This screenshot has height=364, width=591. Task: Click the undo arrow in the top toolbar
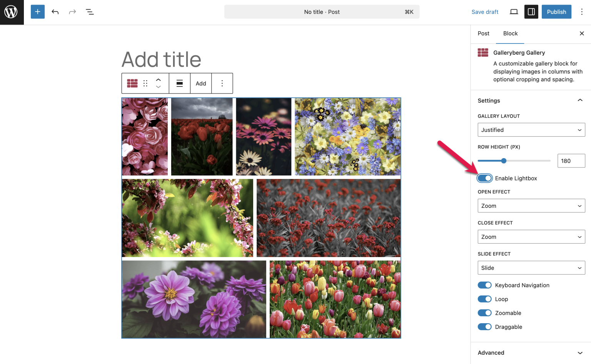pos(55,12)
